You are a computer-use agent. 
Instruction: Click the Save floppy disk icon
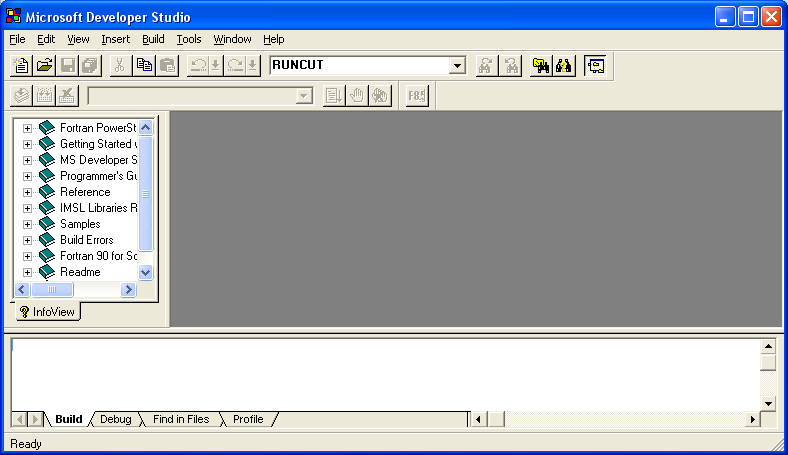tap(67, 65)
